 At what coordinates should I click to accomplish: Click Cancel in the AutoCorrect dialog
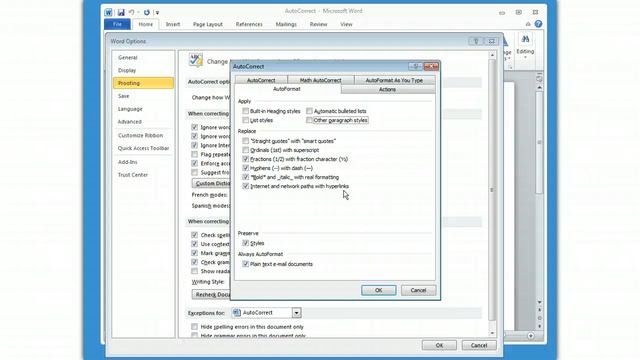418,290
